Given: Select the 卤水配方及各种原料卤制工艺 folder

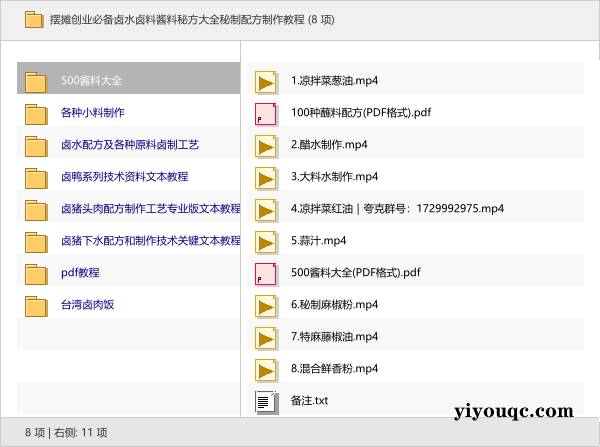Looking at the screenshot, I should [x=130, y=145].
